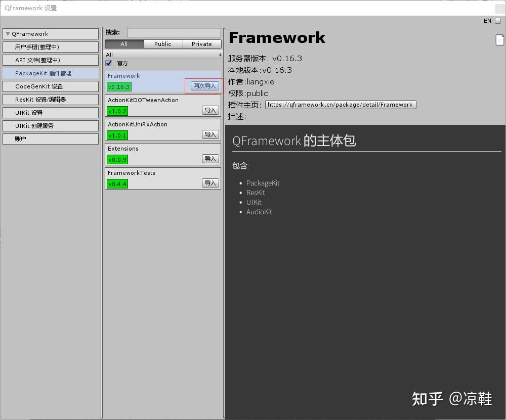Viewport: 506px width, 420px height.
Task: Open CodeGenKit 设置
Action: click(x=50, y=86)
